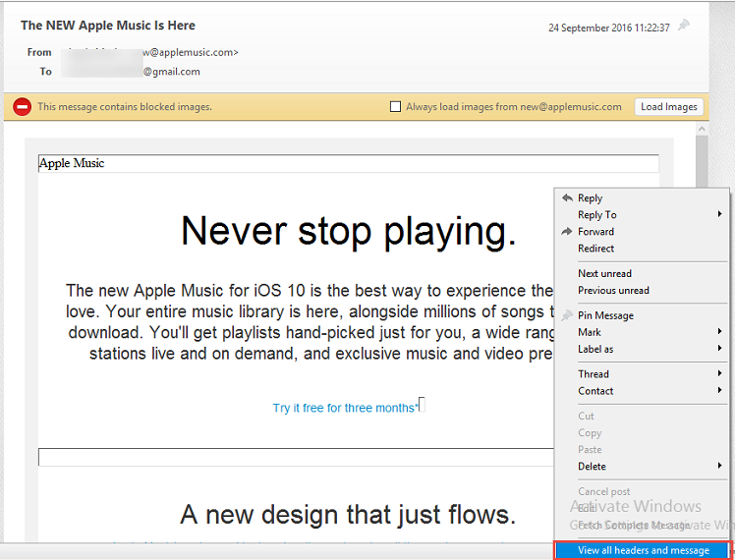Open the Mark menu entry
This screenshot has height=560, width=735.
click(x=642, y=332)
